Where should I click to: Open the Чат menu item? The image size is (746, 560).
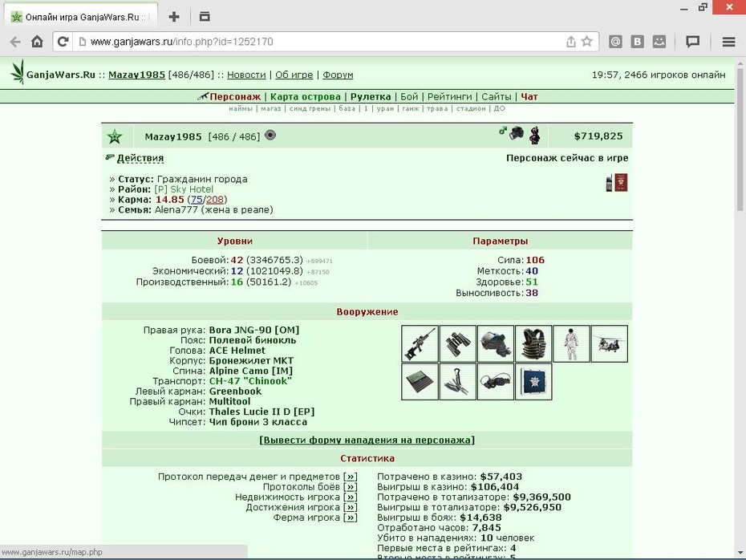pyautogui.click(x=529, y=96)
